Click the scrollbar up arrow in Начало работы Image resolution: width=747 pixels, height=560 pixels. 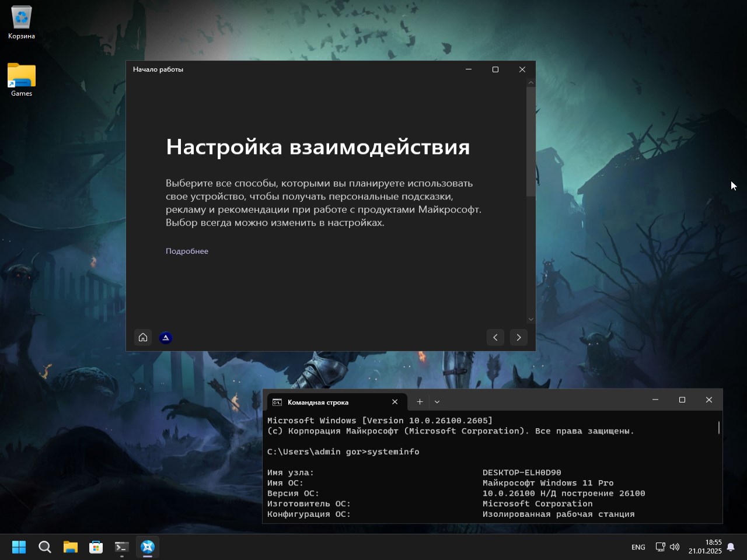click(x=530, y=82)
